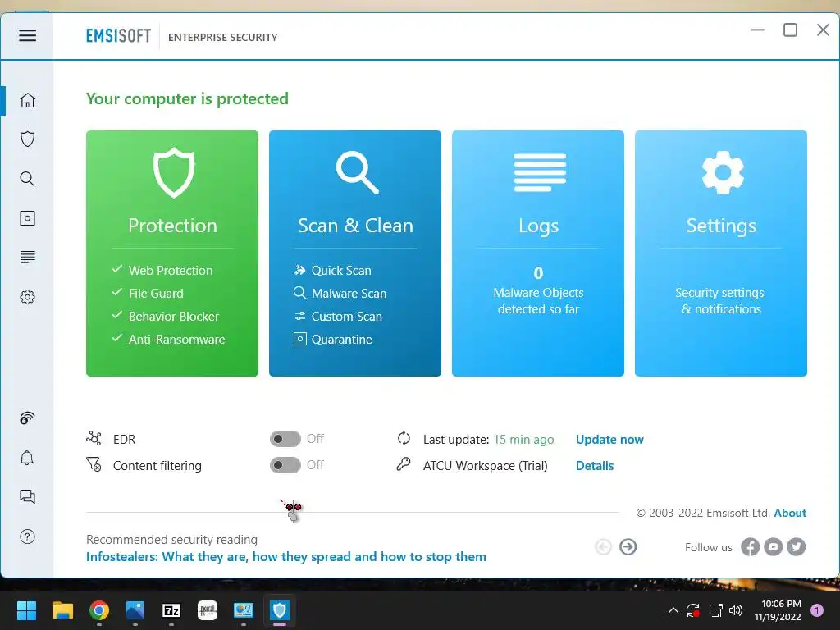Start a Quick Scan

tap(341, 271)
